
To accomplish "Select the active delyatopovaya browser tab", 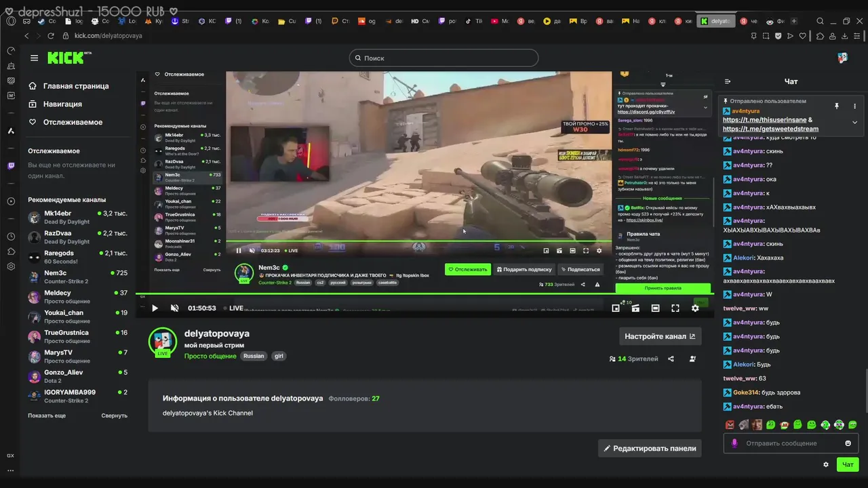I will [x=715, y=21].
